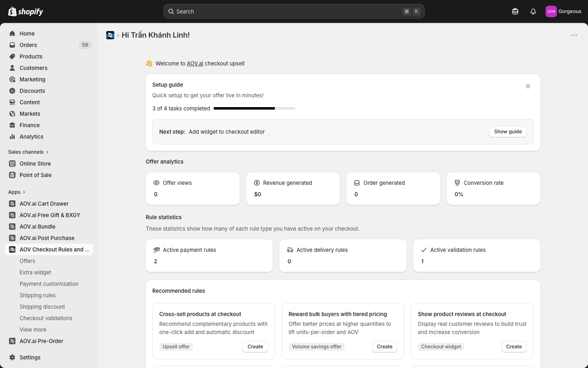
Task: Open the Home icon in sidebar
Action: coord(12,34)
